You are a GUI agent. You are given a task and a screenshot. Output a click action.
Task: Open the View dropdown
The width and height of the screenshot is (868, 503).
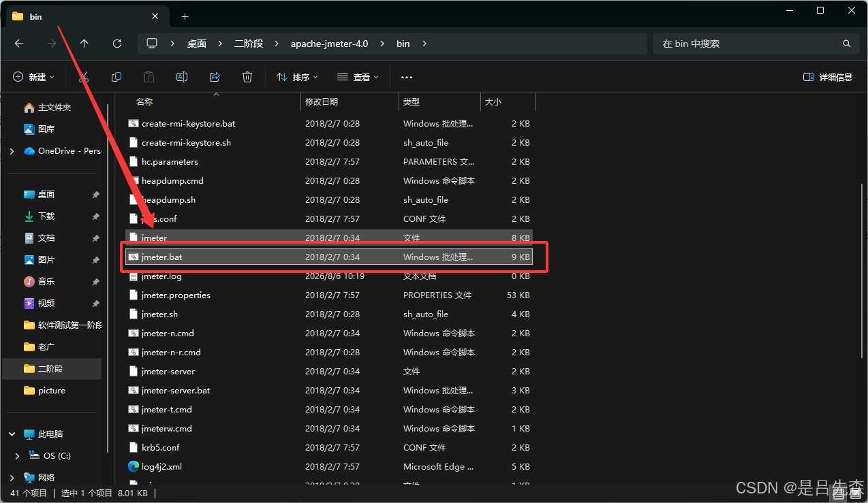coord(358,77)
